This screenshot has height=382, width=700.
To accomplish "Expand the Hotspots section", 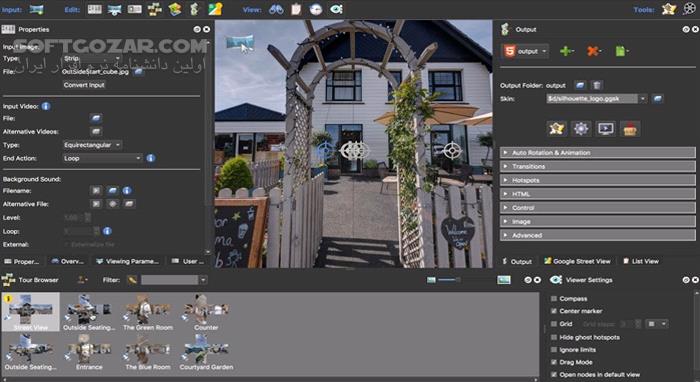I will pyautogui.click(x=597, y=180).
